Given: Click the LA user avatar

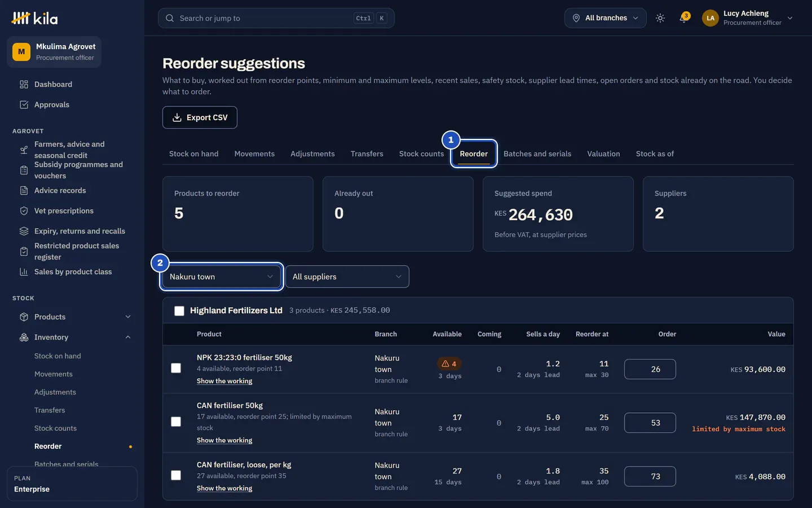Looking at the screenshot, I should (x=710, y=18).
